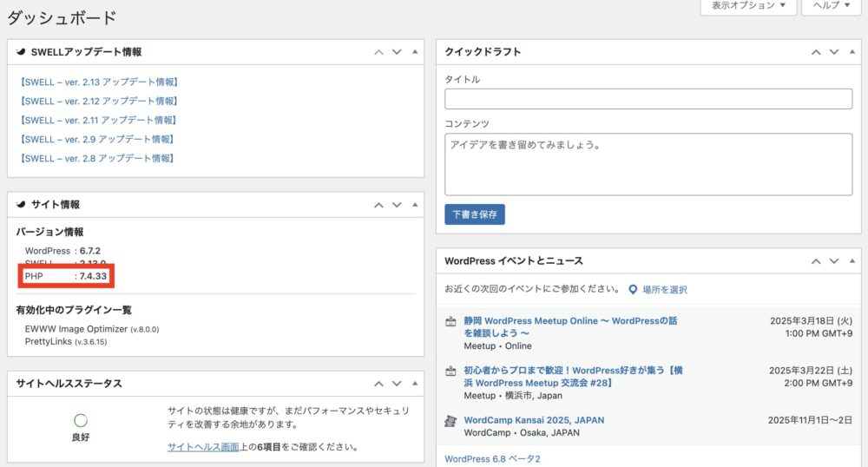The width and height of the screenshot is (868, 467).
Task: Click the 場所を選択 link
Action: click(x=664, y=289)
